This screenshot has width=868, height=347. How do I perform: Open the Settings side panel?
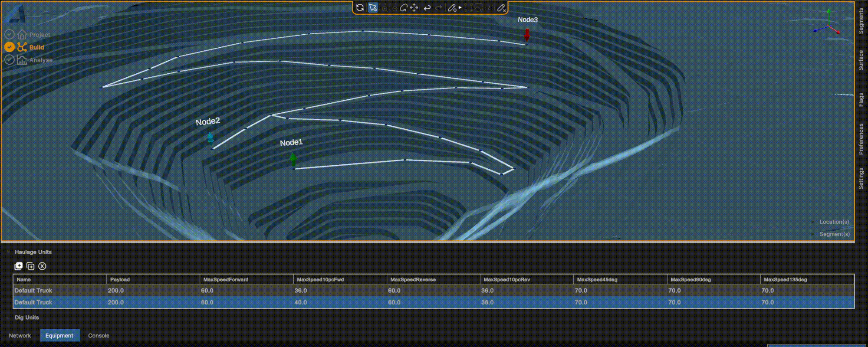pyautogui.click(x=861, y=178)
